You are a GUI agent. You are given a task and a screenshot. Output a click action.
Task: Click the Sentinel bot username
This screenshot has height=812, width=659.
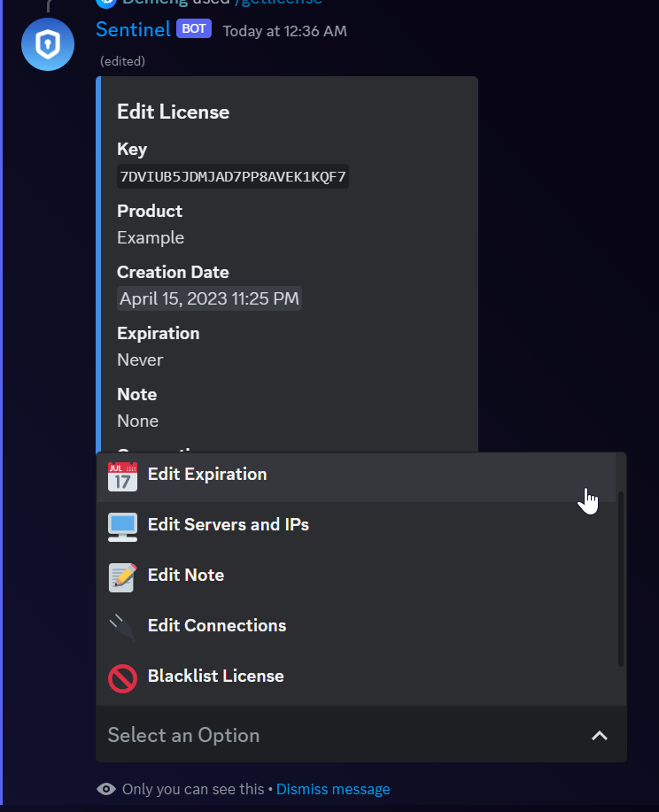133,29
